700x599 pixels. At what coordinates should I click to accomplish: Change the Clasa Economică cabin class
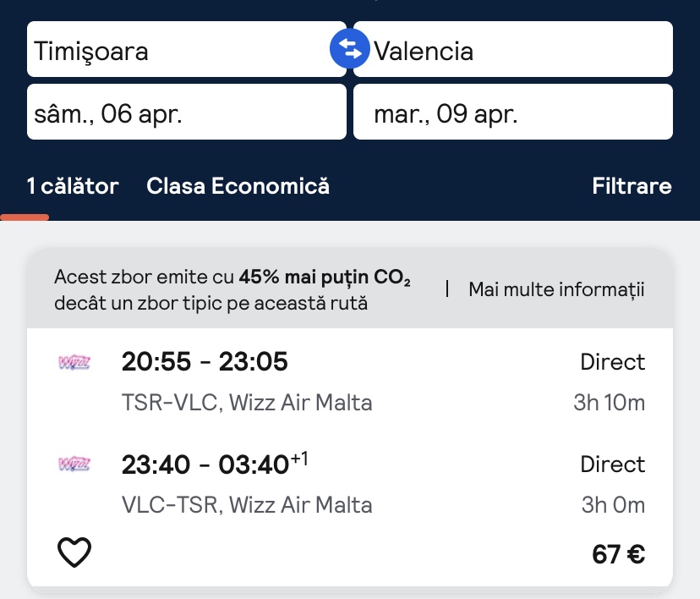(x=238, y=186)
